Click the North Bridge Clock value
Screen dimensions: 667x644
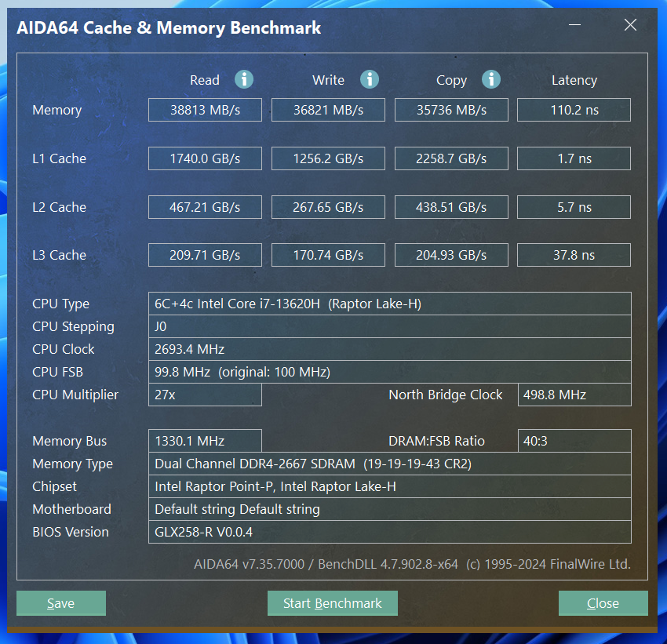click(x=574, y=395)
